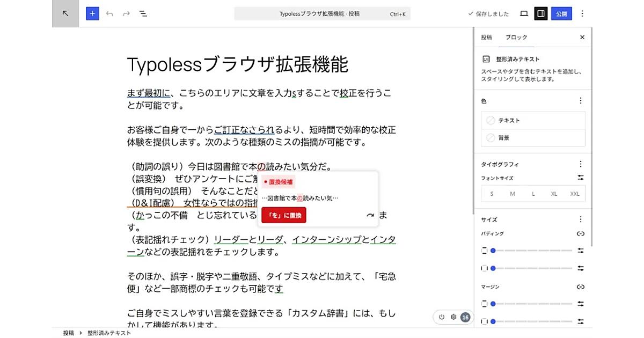This screenshot has height=338, width=644.
Task: Toggle the settings sidebar panel icon
Action: click(541, 13)
